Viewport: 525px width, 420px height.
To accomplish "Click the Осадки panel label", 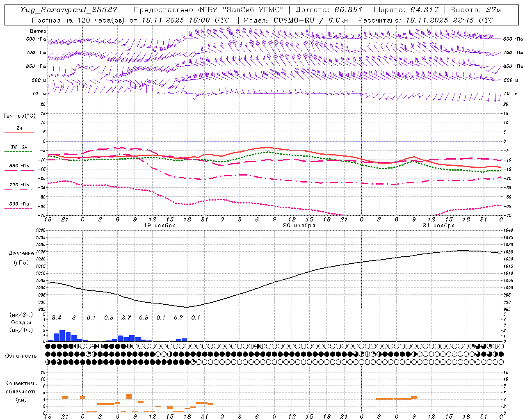I will click(x=21, y=322).
